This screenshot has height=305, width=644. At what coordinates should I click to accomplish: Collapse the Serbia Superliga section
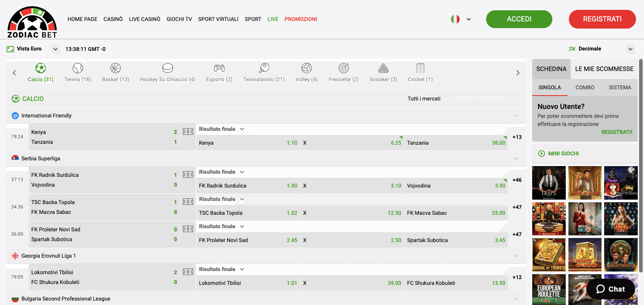(517, 158)
